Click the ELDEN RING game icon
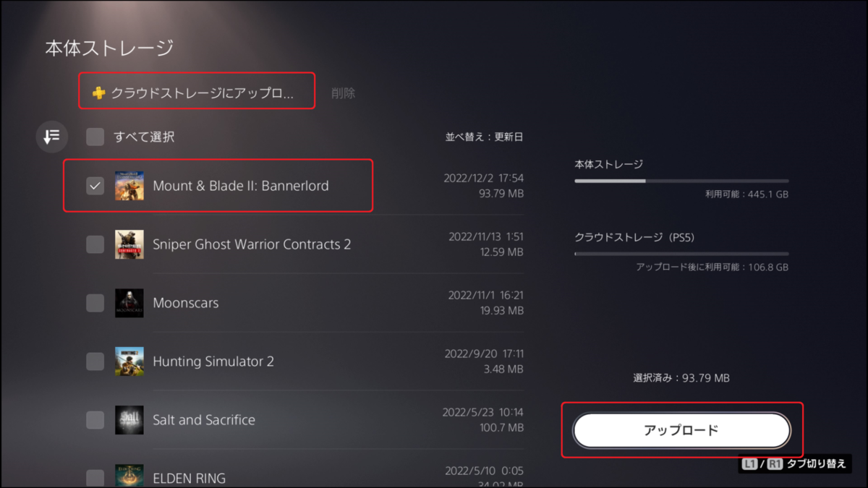Screen dimensions: 868x488 pos(129,476)
